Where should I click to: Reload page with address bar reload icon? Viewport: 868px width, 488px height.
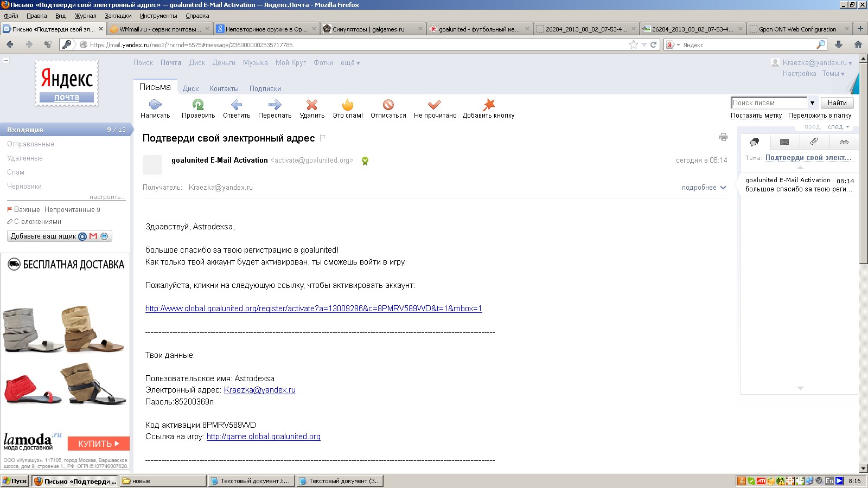654,44
